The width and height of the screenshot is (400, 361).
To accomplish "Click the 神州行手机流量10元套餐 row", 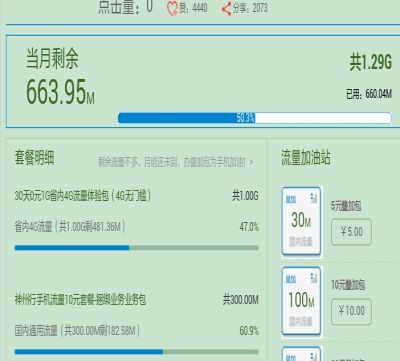I will click(80, 300).
